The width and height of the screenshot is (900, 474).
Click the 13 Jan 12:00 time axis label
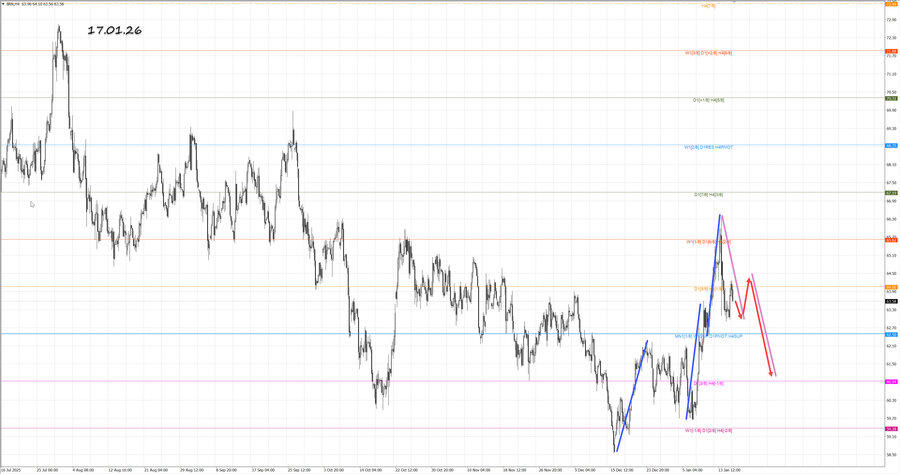coord(729,470)
